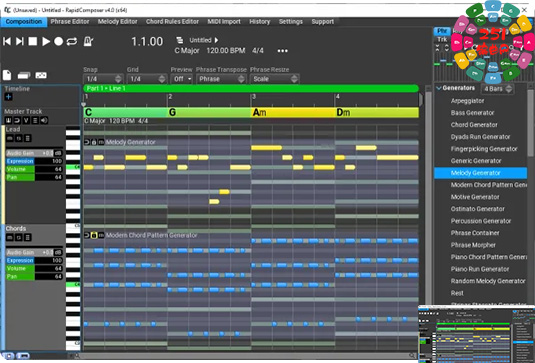The height and width of the screenshot is (363, 535).
Task: Go to start with the rewind transport button
Action: 6,42
